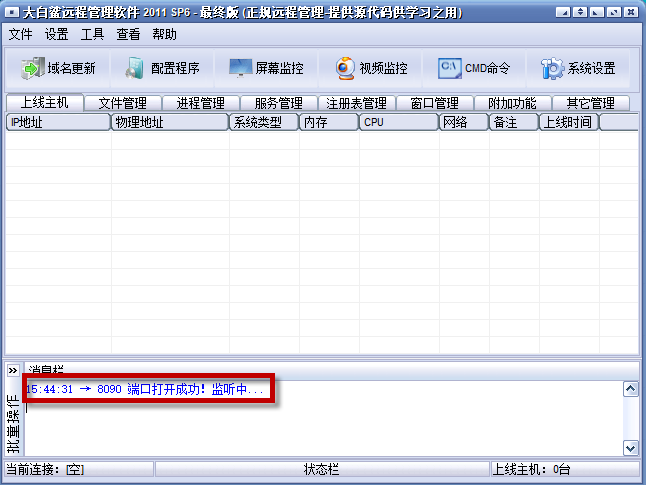Go to the 附加功能 tab
This screenshot has width=646, height=485.
512,103
